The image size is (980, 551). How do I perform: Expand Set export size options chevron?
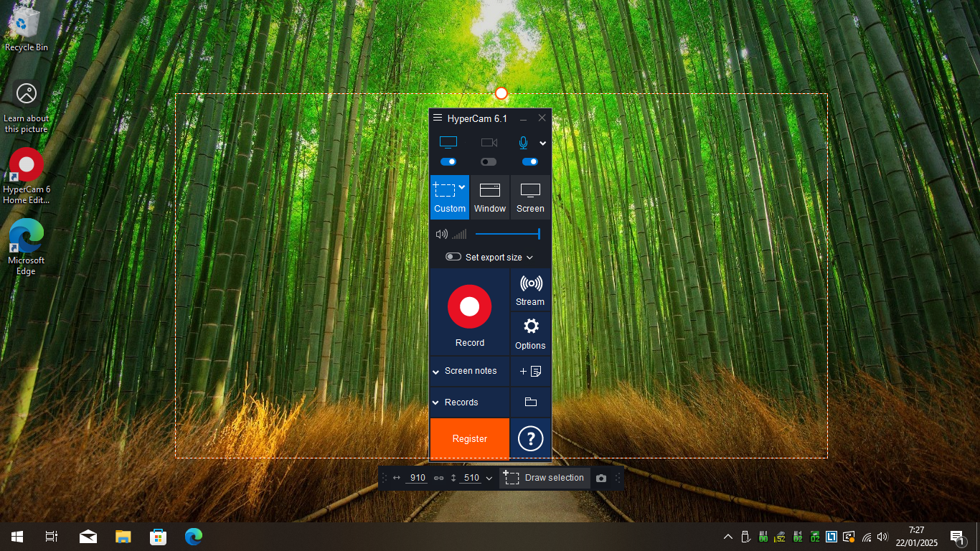click(529, 258)
